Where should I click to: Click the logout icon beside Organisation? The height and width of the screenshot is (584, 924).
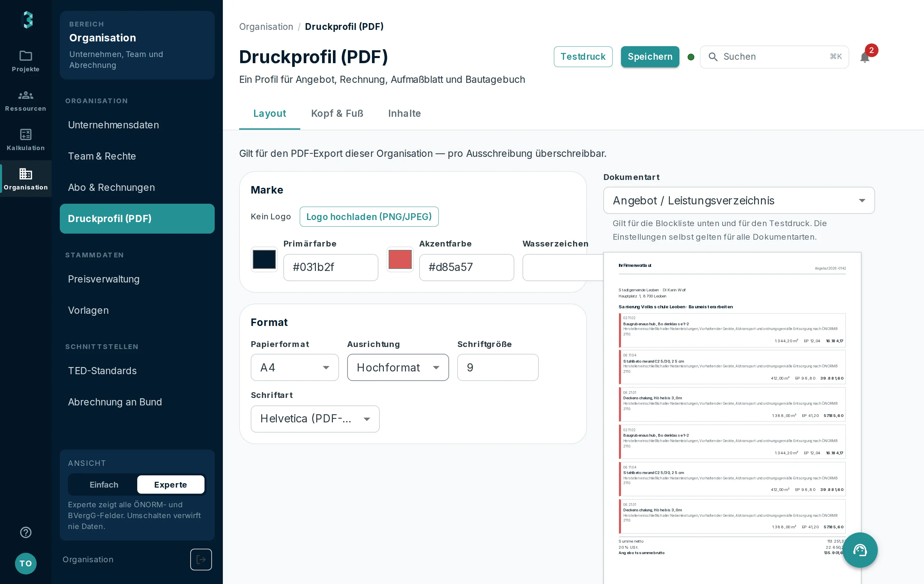coord(201,560)
